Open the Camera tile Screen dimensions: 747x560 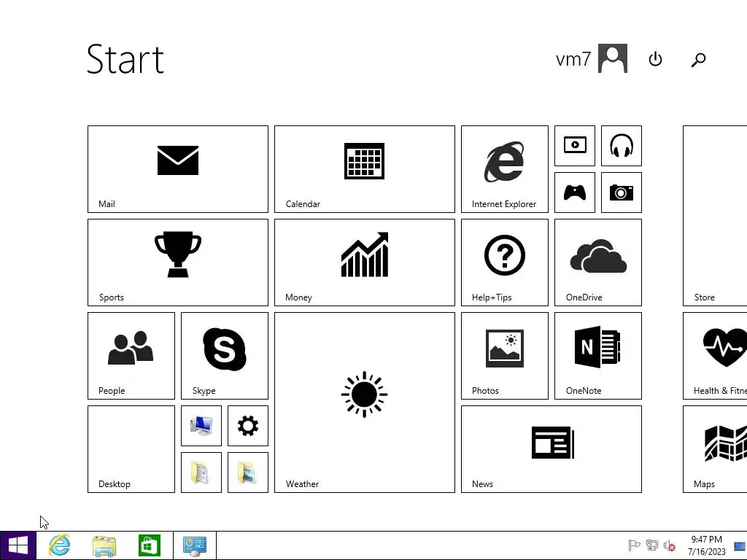tap(622, 192)
